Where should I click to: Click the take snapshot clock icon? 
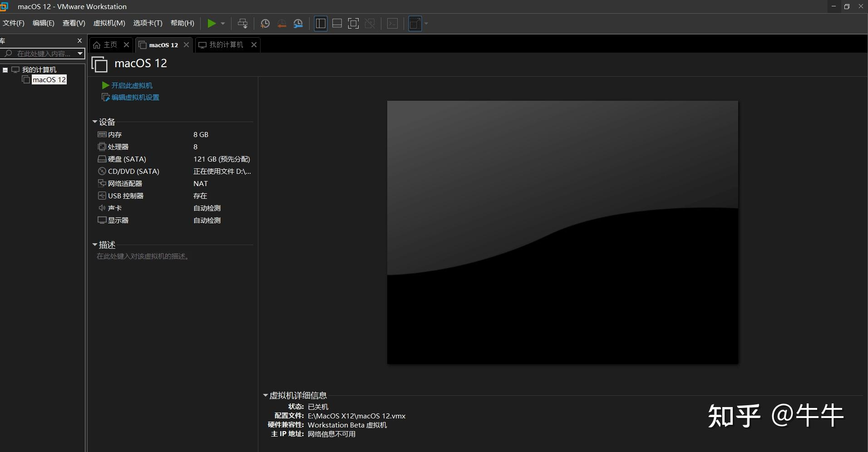coord(265,24)
